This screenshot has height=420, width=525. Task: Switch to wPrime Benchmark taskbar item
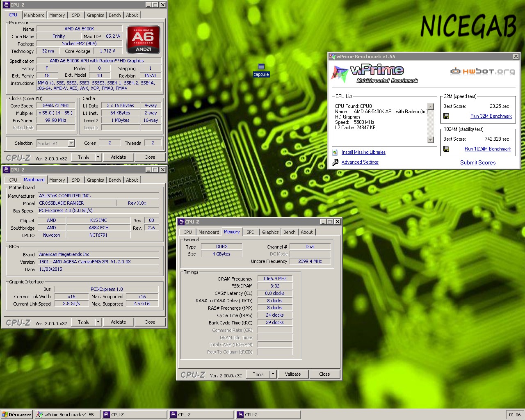click(x=68, y=415)
